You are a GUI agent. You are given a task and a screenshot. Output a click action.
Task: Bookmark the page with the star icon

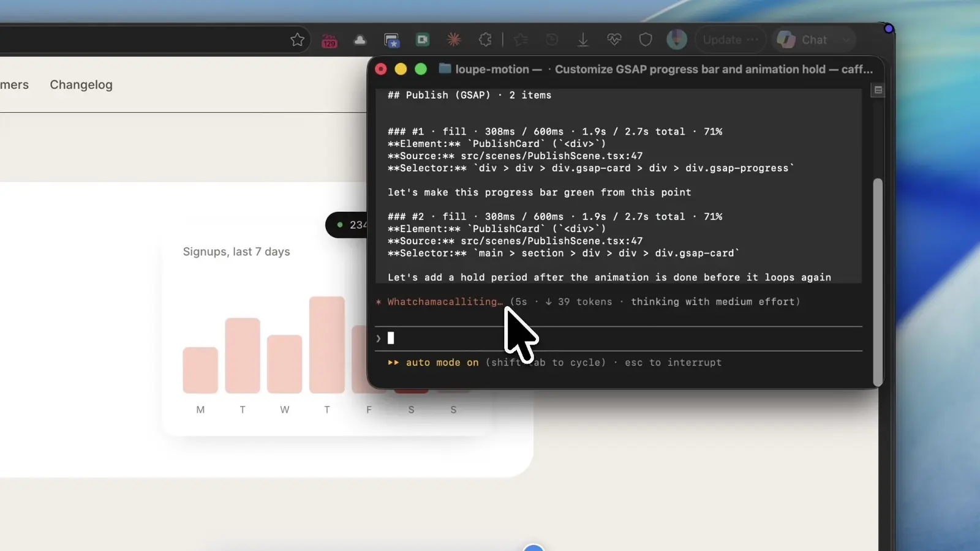[x=297, y=40]
